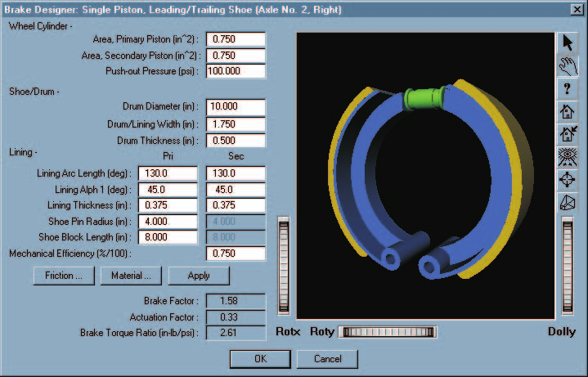Viewport: 588px width, 377px height.
Task: Click the Cancel button
Action: [x=327, y=359]
